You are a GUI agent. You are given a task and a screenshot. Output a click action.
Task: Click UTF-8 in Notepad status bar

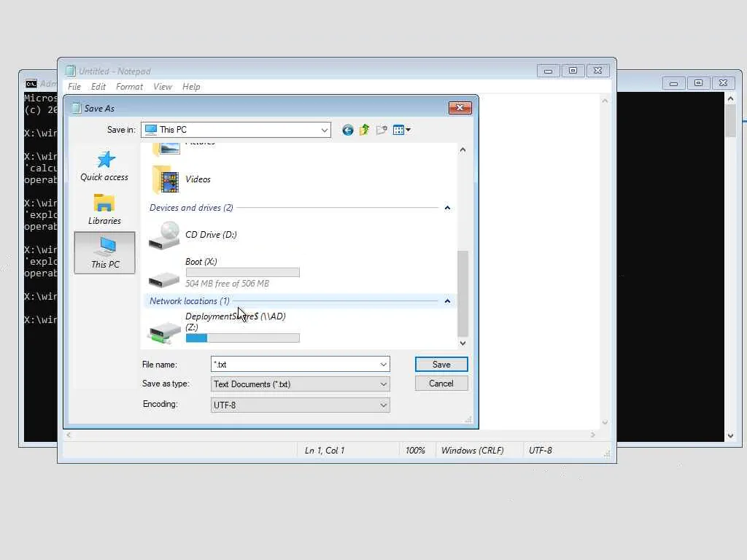(x=541, y=451)
